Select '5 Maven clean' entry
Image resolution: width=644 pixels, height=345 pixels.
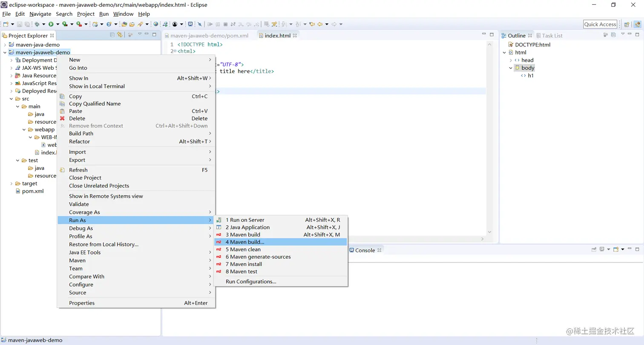click(281, 249)
